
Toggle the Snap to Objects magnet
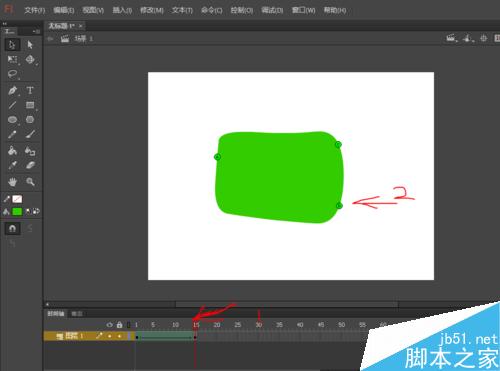point(12,229)
